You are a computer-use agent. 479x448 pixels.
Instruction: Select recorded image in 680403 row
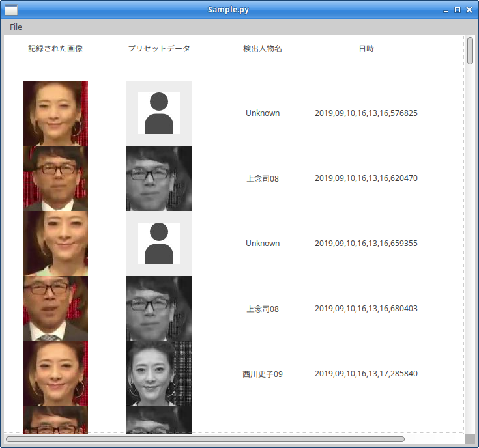[x=55, y=309]
